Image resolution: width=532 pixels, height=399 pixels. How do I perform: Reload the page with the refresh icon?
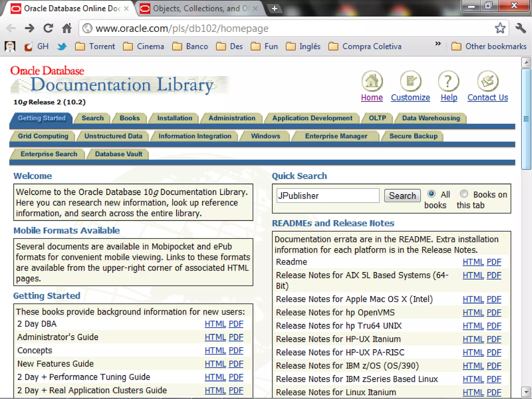(x=48, y=28)
